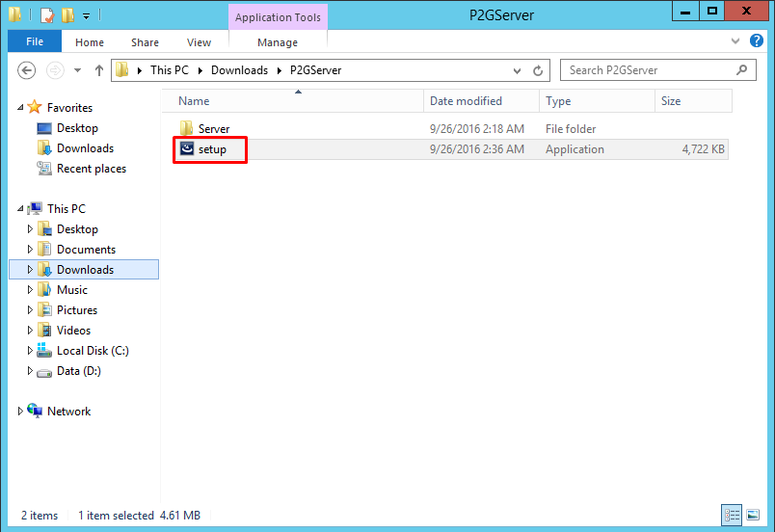Viewport: 775px width, 532px height.
Task: Expand Desktop under This PC
Action: [x=30, y=228]
